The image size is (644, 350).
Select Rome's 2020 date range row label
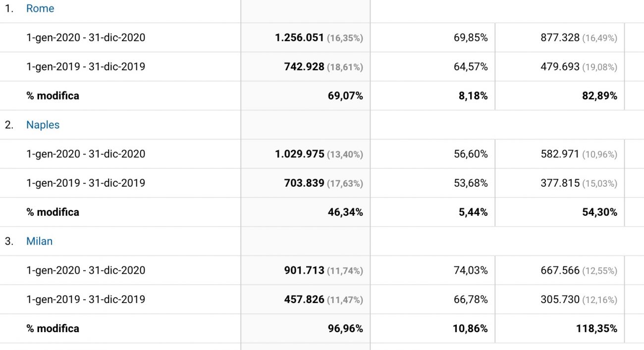86,38
